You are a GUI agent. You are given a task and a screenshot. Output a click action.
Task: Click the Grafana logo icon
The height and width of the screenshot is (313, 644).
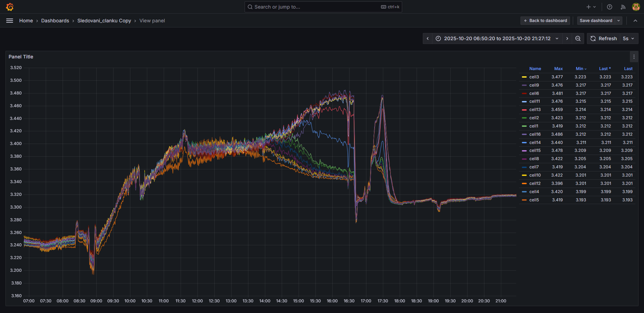10,7
